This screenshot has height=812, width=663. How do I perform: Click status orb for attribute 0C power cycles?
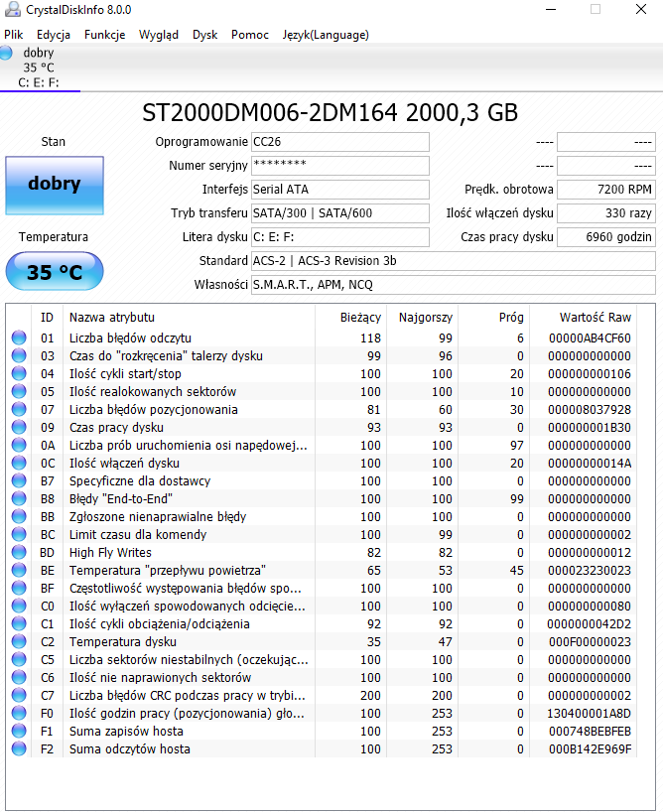click(19, 463)
